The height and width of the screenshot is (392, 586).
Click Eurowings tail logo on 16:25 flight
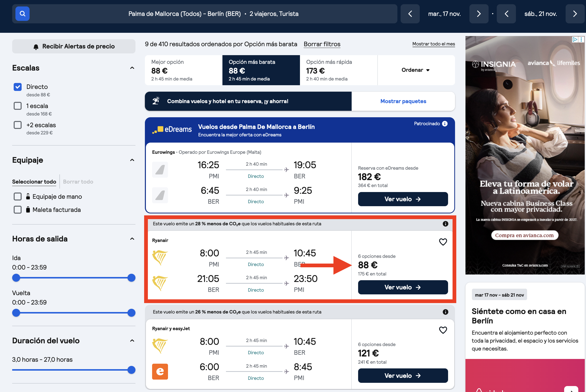point(160,170)
